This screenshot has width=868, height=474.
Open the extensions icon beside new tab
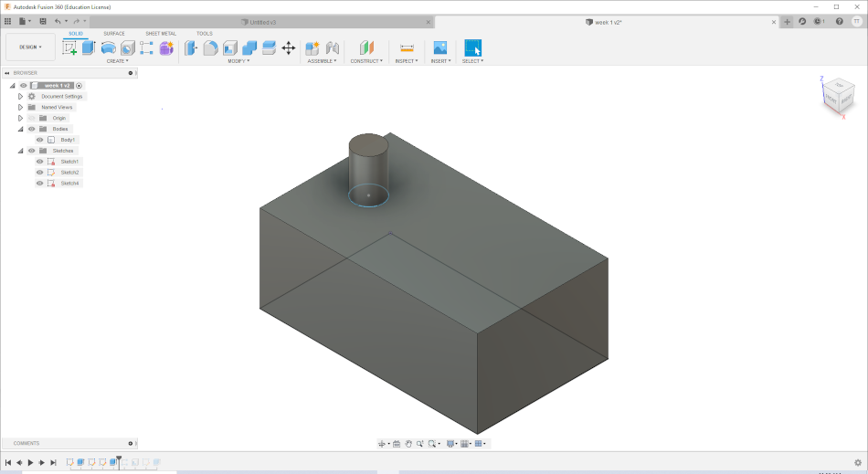tap(802, 22)
